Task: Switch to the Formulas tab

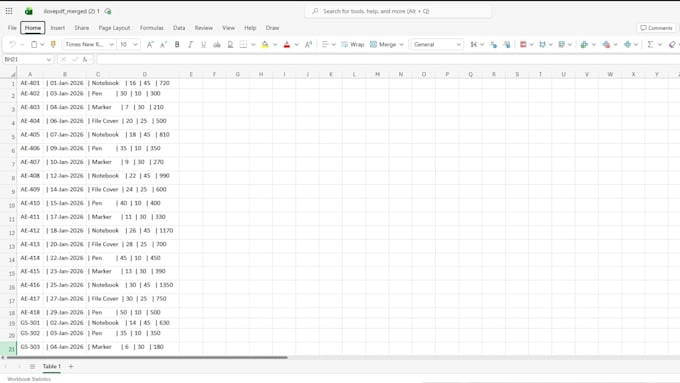Action: 152,28
